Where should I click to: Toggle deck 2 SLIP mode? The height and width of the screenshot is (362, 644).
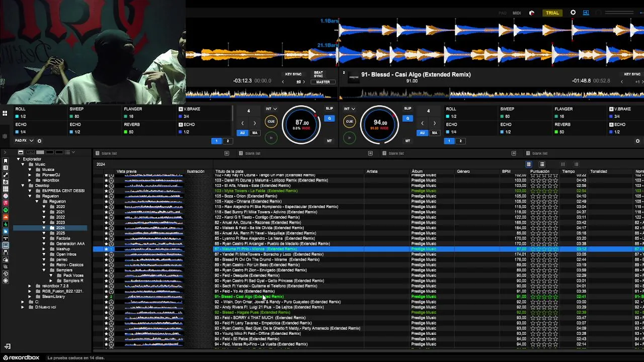408,109
